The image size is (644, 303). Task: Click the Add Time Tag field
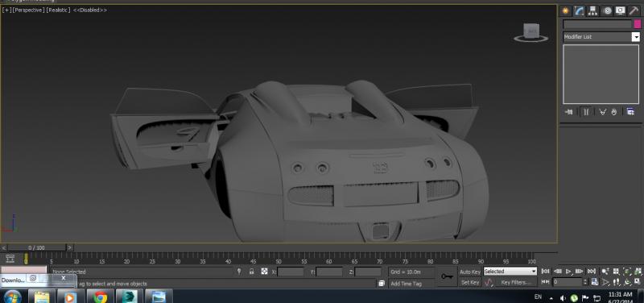pyautogui.click(x=411, y=284)
